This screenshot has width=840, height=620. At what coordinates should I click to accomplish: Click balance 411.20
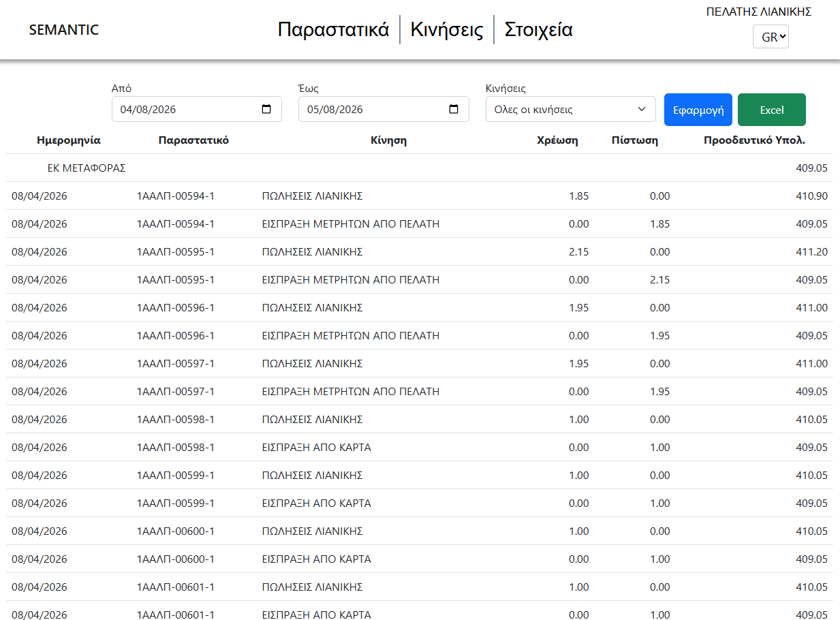point(812,251)
